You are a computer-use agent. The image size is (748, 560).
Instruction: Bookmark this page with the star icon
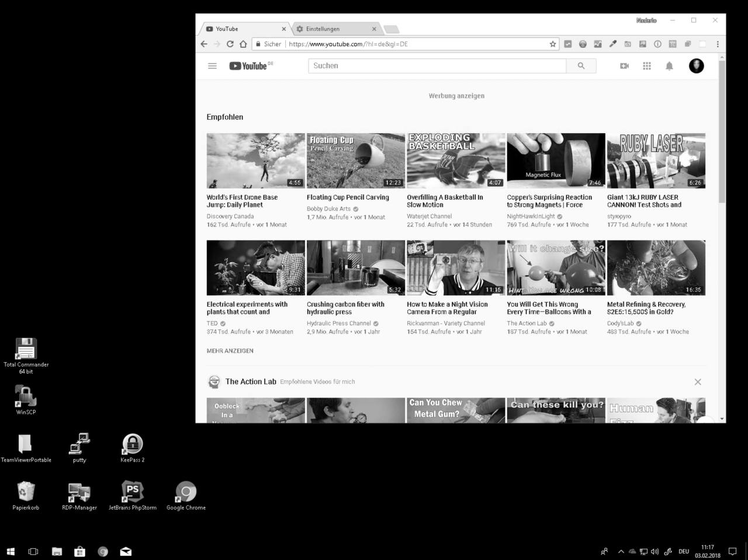pyautogui.click(x=553, y=44)
